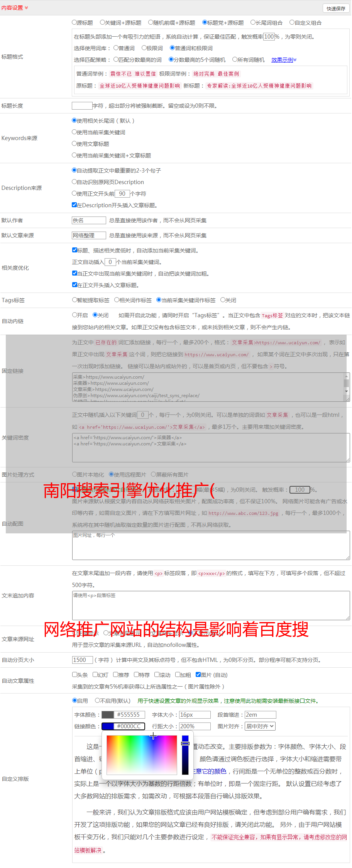352x868 pixels.
Task: Select 自动识别原网页Description option
Action: pyautogui.click(x=74, y=182)
